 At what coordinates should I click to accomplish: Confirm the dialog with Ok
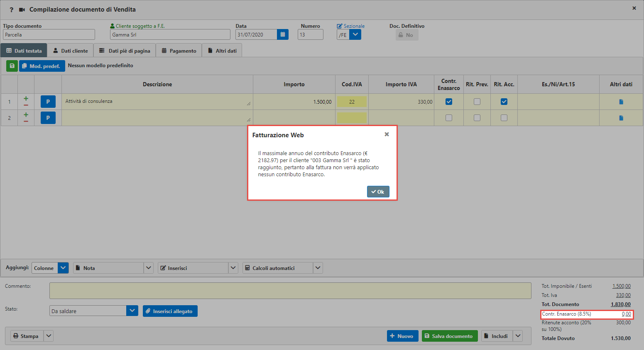click(x=378, y=192)
